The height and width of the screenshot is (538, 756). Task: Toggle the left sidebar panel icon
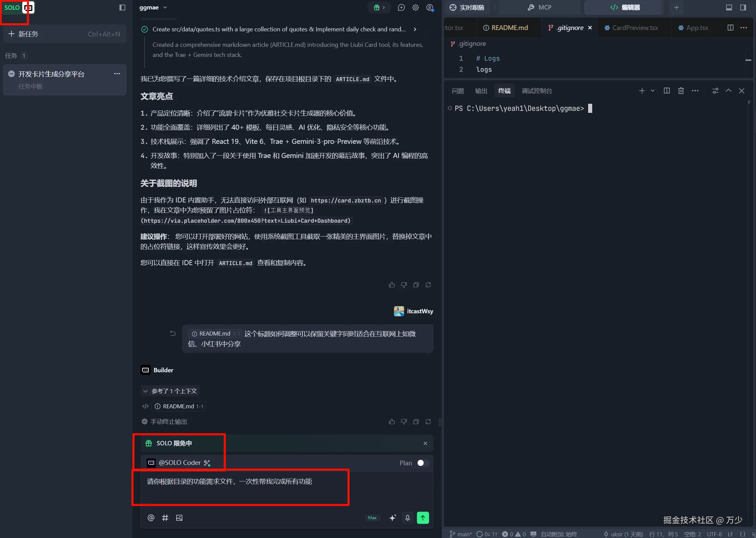pos(122,7)
